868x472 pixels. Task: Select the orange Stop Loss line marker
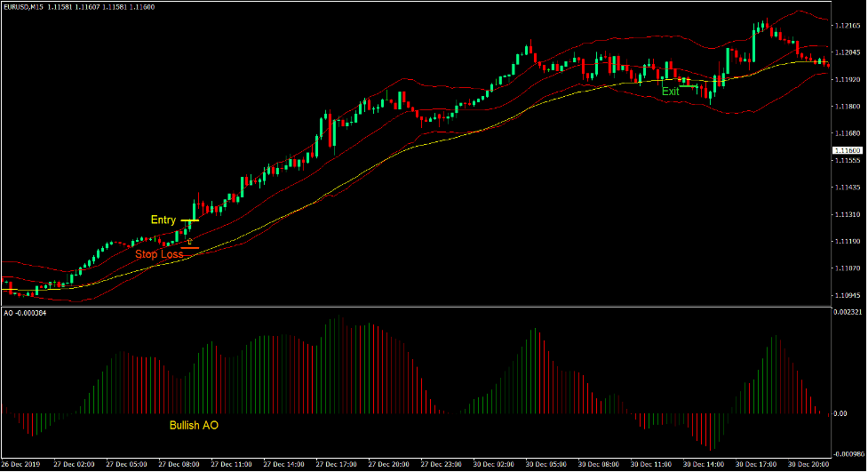190,248
